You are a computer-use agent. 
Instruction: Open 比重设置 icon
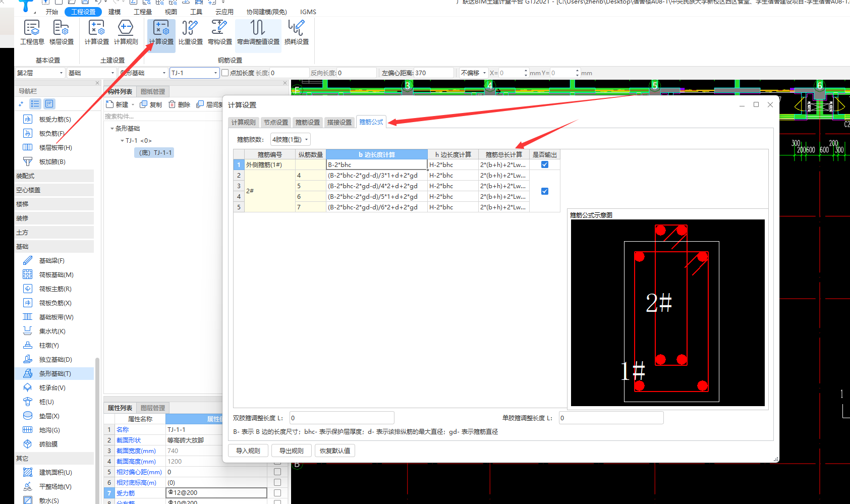point(191,32)
